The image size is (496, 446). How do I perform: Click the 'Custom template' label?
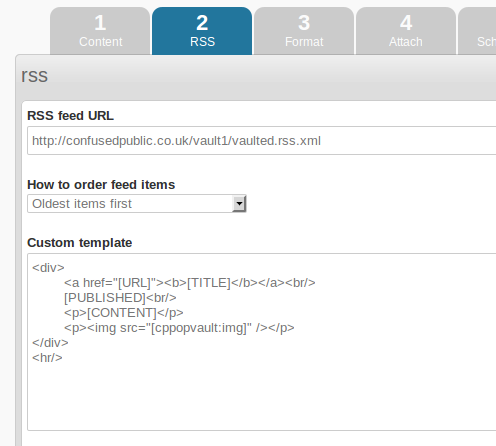(80, 243)
